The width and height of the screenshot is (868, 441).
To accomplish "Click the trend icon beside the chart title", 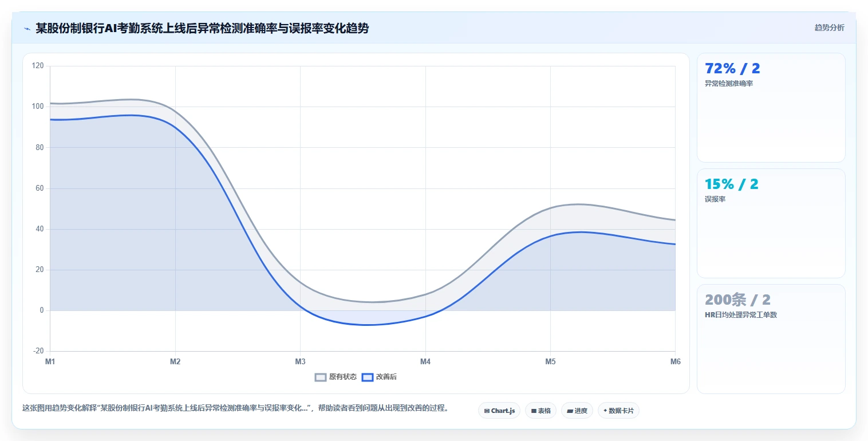I will [x=27, y=28].
